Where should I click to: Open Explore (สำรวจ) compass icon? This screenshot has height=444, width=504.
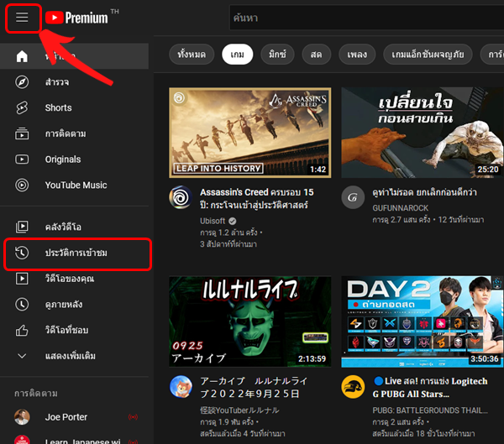coord(22,82)
